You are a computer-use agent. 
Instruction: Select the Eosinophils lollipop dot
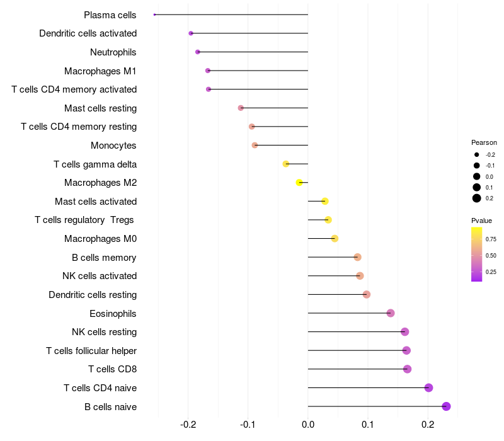(391, 313)
